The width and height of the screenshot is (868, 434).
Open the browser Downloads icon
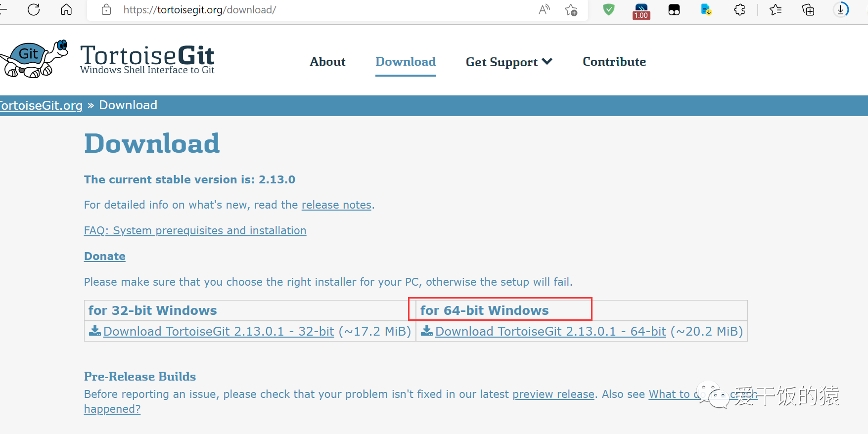[x=841, y=9]
